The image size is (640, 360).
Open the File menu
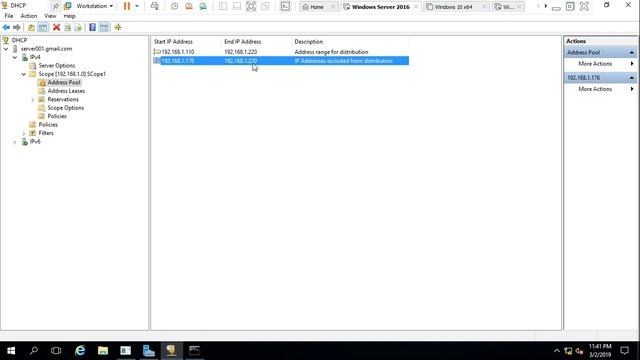click(9, 16)
